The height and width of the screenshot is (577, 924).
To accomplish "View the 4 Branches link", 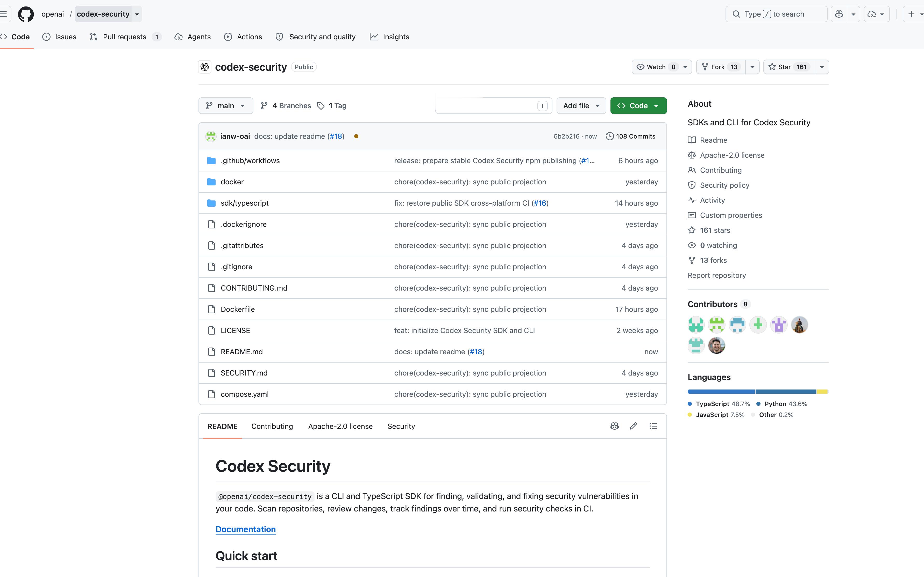I will tap(286, 106).
